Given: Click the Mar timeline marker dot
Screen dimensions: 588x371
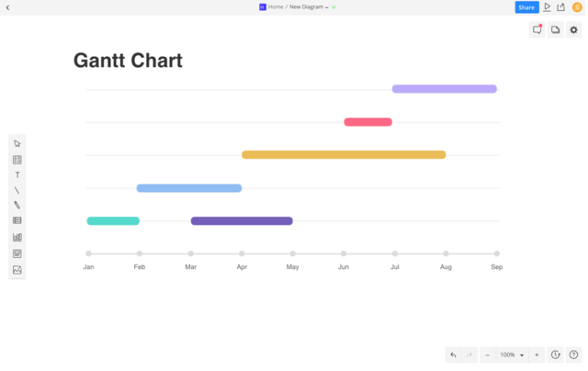Looking at the screenshot, I should point(191,253).
